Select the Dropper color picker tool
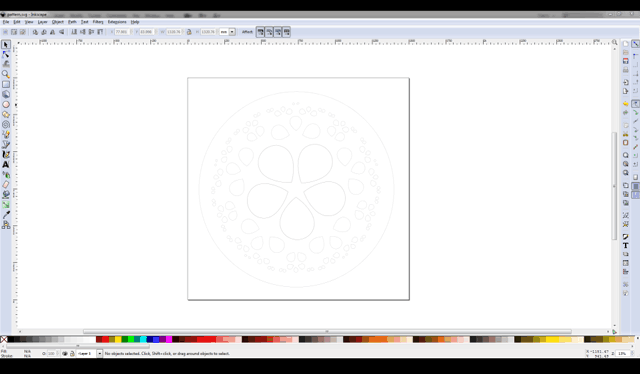The height and width of the screenshot is (374, 640). click(x=6, y=215)
